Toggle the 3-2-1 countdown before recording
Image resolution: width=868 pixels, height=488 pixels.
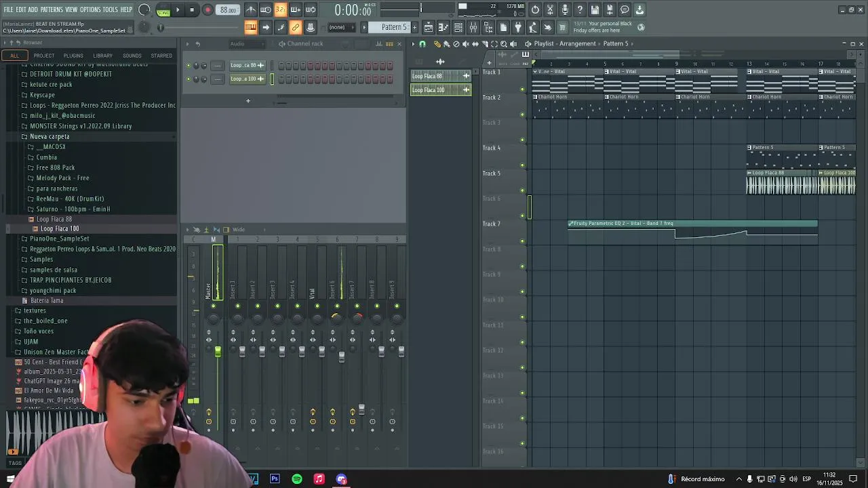pos(281,9)
